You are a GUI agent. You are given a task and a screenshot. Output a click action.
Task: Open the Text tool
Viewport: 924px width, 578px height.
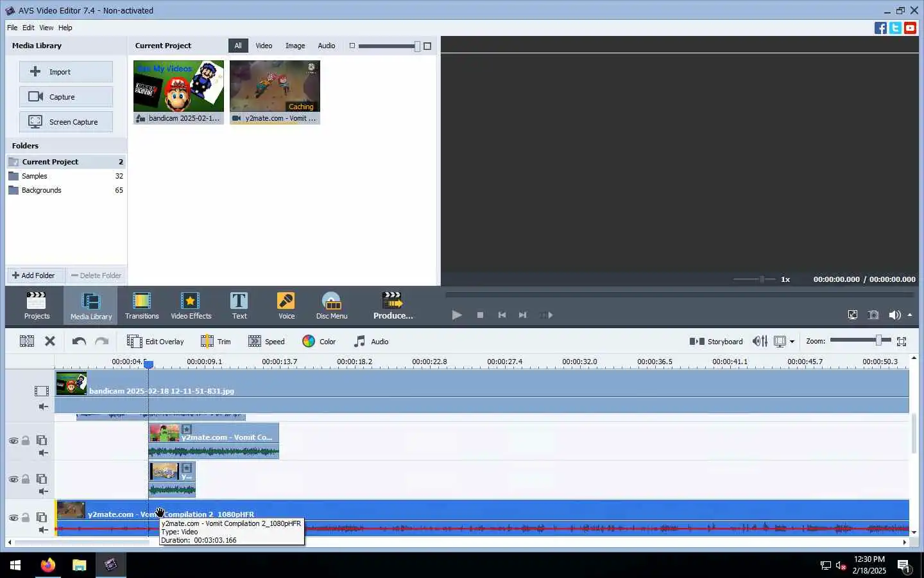239,306
